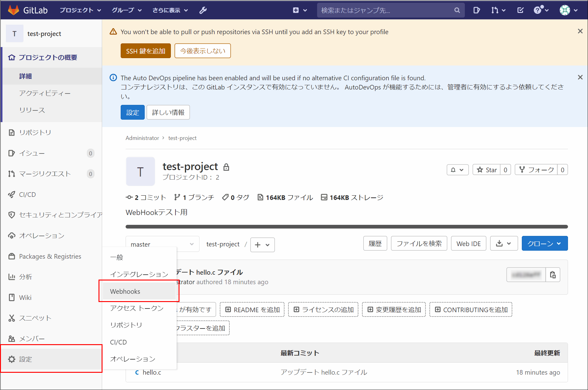Open the 2 コミット link
Screen dimensions: 588x390
click(146, 197)
